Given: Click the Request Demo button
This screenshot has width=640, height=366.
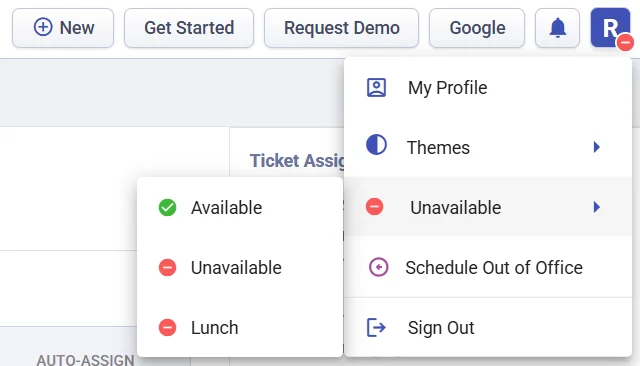Looking at the screenshot, I should coord(341,28).
